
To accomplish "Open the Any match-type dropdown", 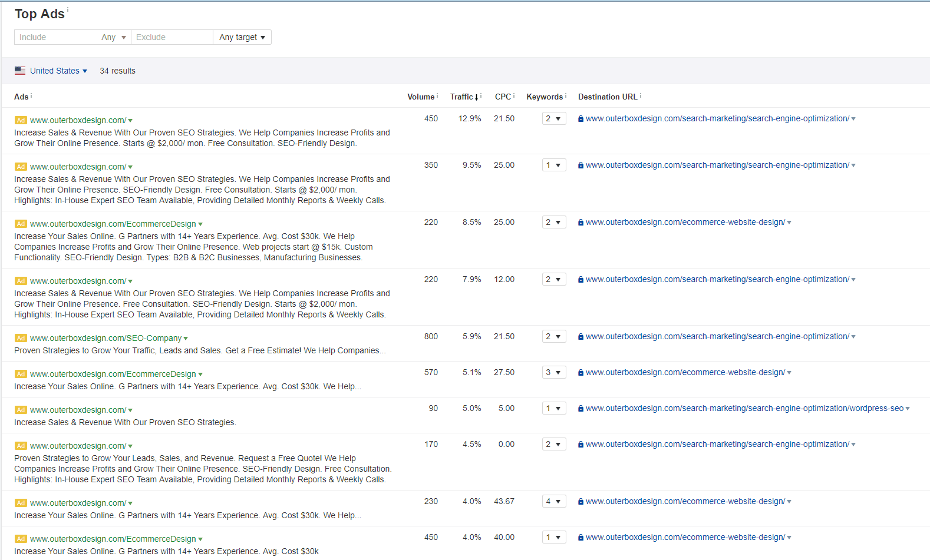I will (x=114, y=37).
